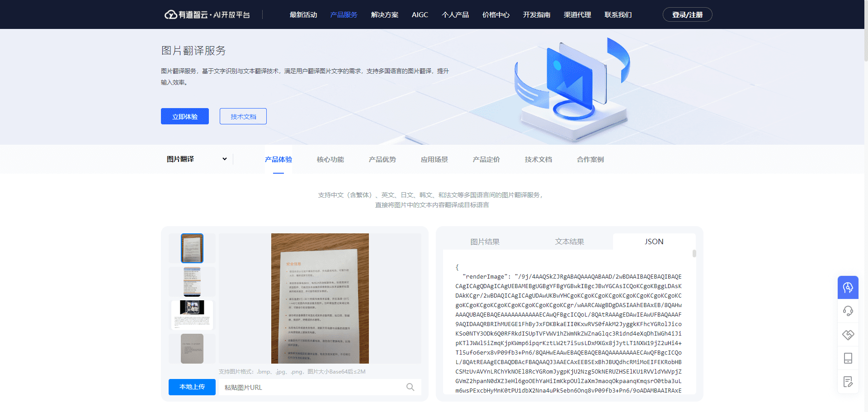Click the Youdao Zhiyun cloud logo

207,14
